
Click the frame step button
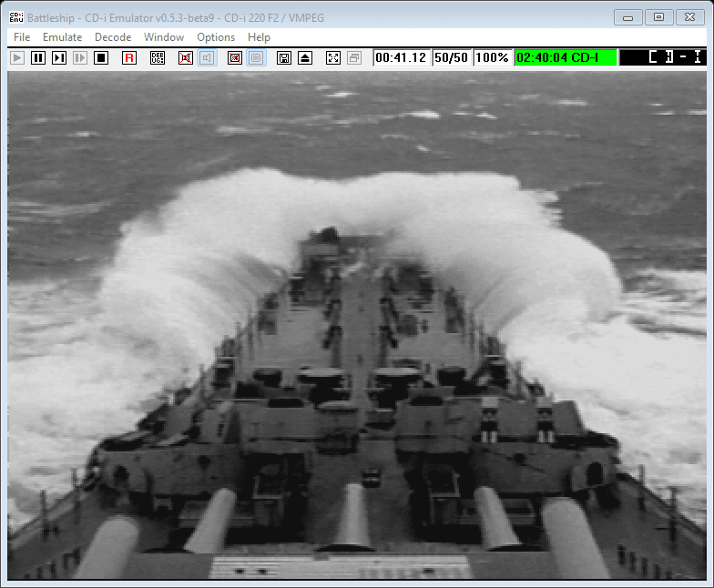point(59,57)
